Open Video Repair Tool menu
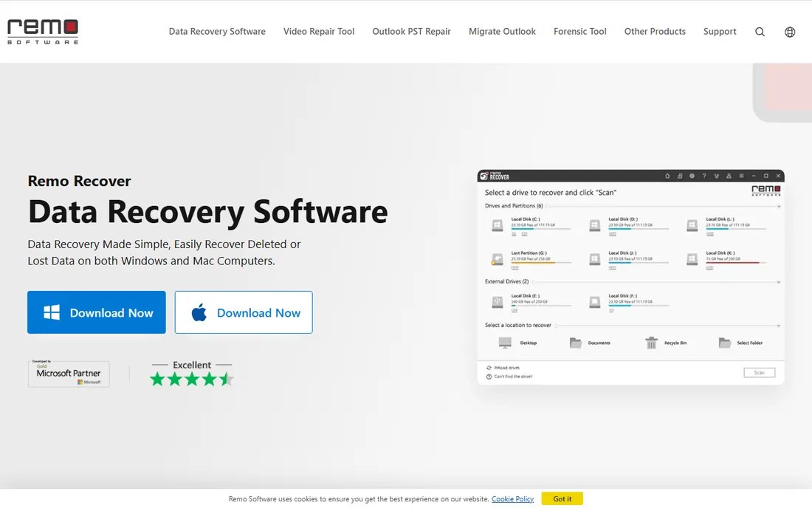 pos(318,32)
